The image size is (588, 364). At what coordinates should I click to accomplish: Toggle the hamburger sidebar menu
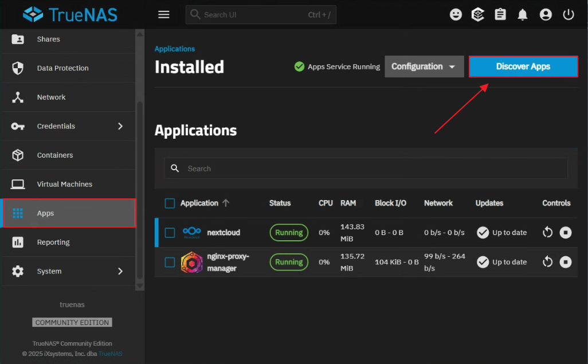pyautogui.click(x=163, y=15)
